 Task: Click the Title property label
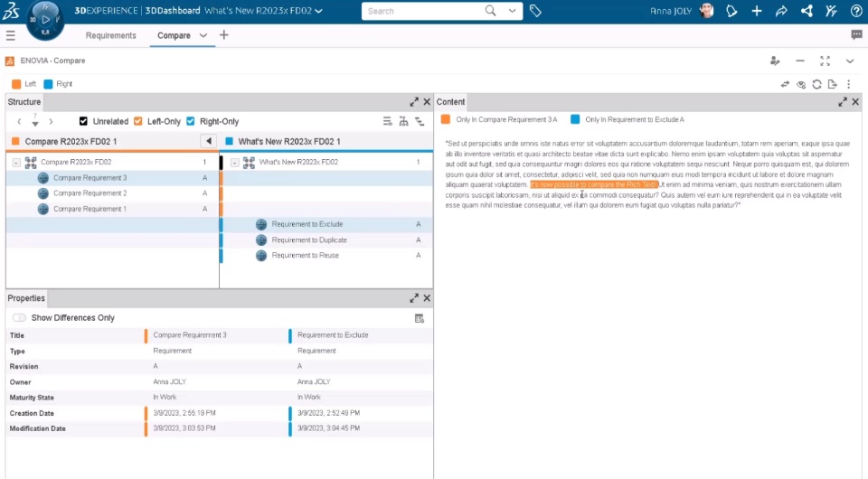click(17, 335)
